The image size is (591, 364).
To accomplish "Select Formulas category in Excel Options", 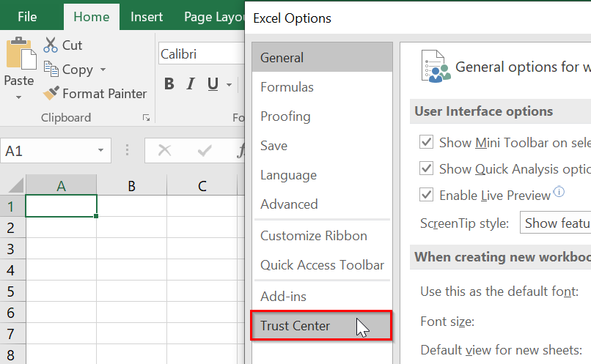I will [322, 87].
